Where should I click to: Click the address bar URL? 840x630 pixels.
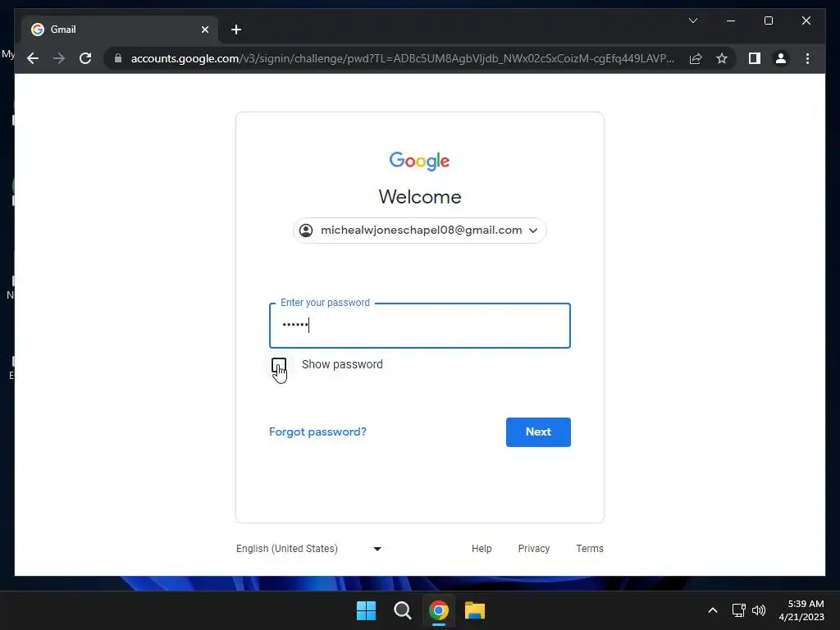click(x=402, y=58)
